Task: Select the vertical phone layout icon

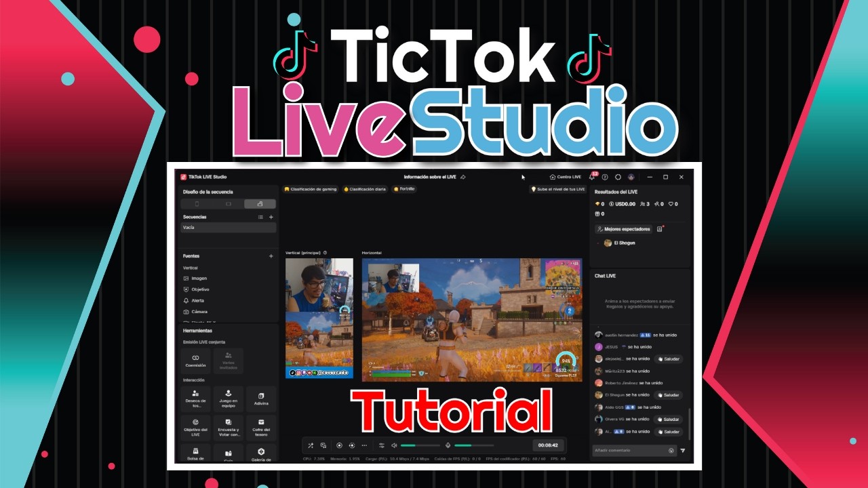Action: pos(197,204)
